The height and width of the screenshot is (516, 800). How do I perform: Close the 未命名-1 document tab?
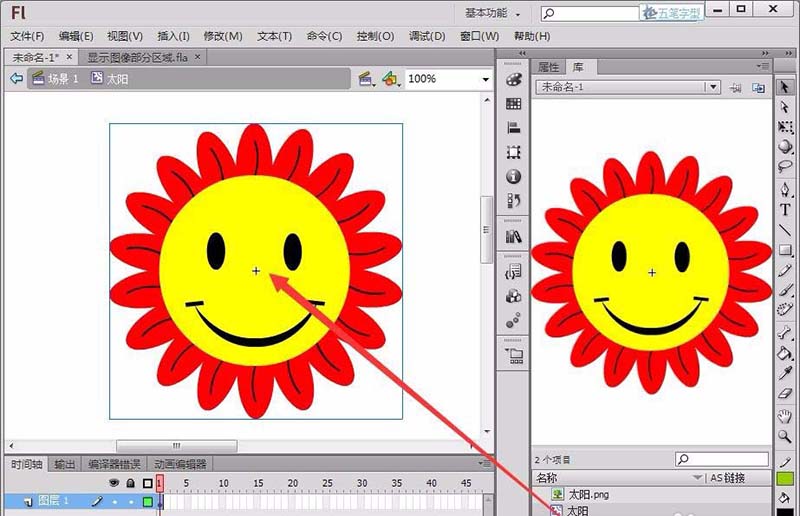[x=69, y=57]
